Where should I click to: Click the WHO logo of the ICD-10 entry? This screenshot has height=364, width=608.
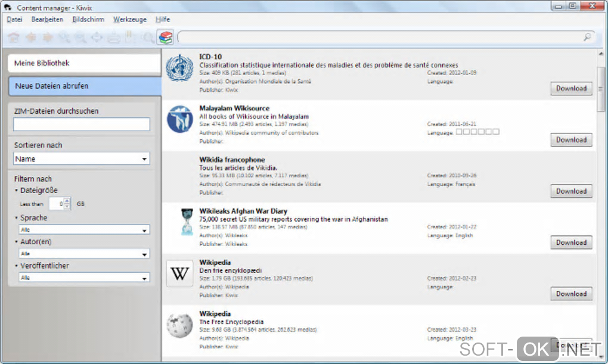[179, 68]
